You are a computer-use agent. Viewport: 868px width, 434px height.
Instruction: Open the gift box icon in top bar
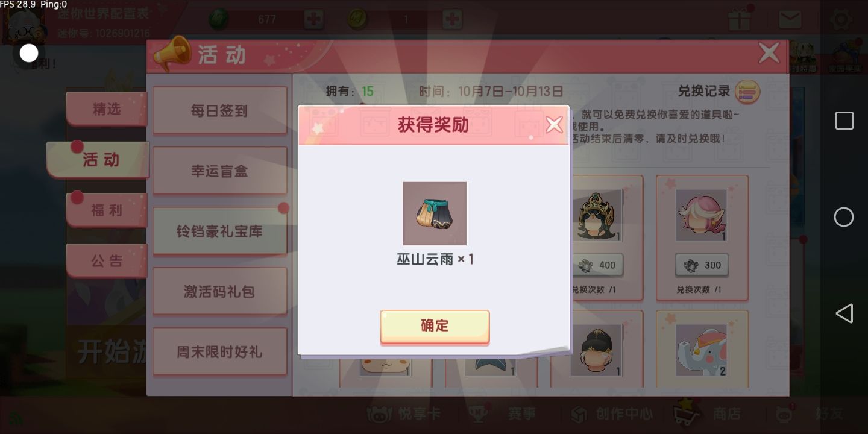pos(739,19)
